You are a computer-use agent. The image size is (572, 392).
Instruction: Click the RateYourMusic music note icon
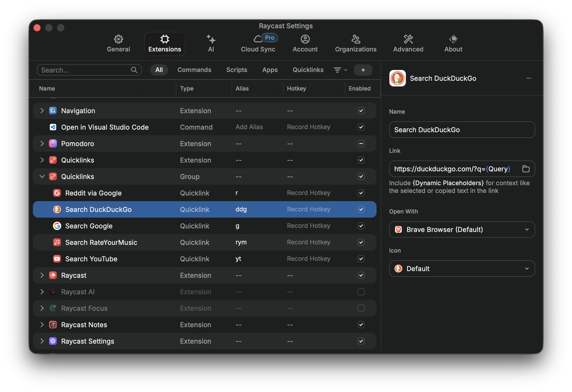point(57,242)
